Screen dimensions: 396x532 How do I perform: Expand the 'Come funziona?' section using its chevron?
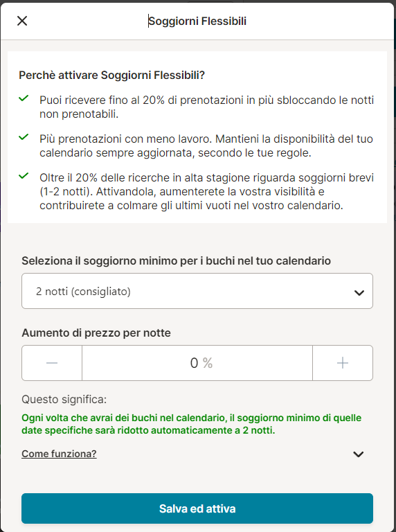pyautogui.click(x=359, y=454)
